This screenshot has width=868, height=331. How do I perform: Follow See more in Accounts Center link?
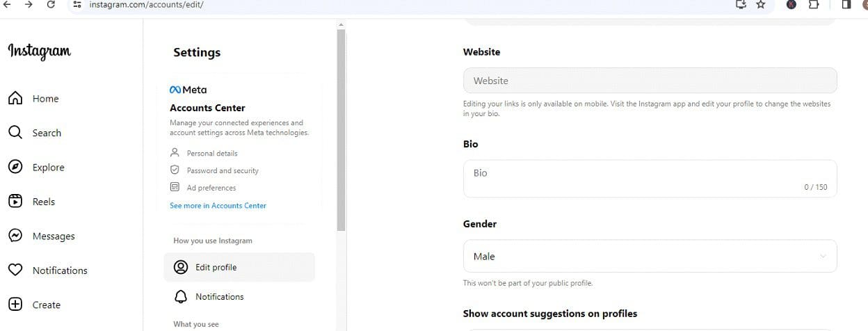(218, 206)
